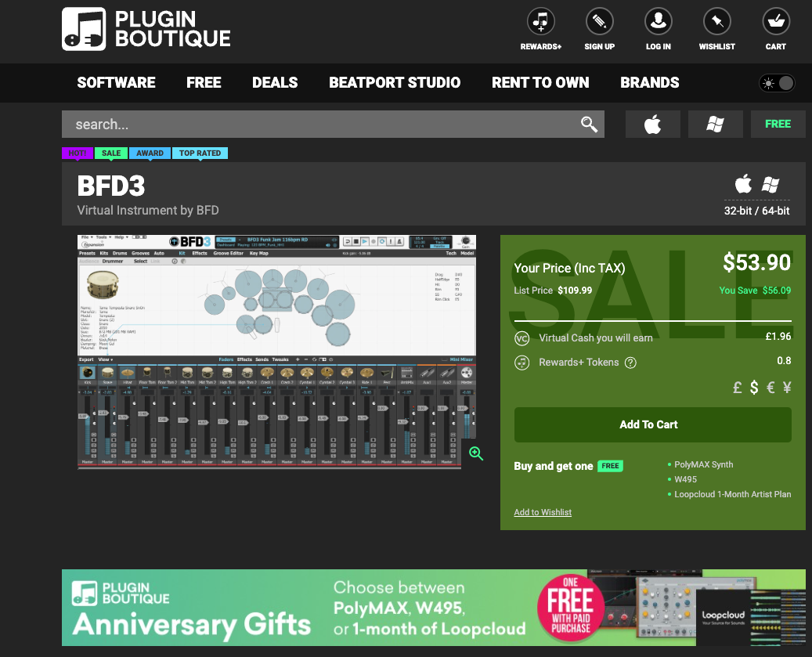Open the DEALS menu
Screen dimensions: 812x657
(275, 83)
